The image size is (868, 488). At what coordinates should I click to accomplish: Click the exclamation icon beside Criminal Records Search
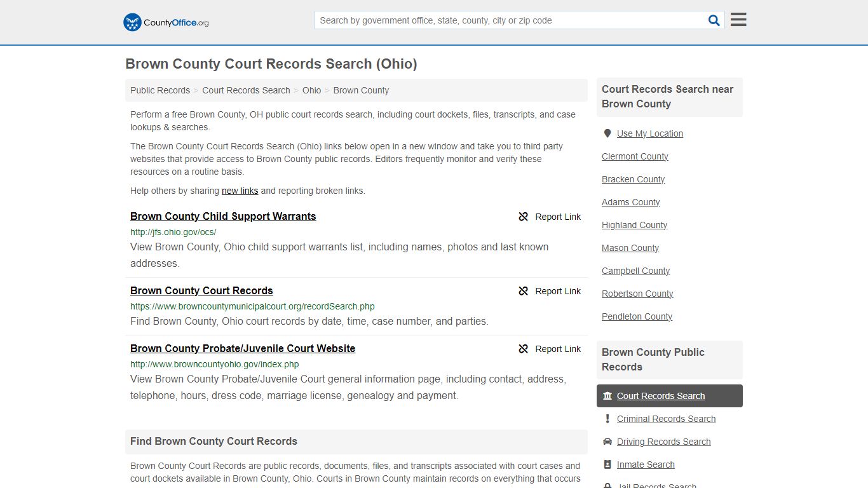[607, 419]
